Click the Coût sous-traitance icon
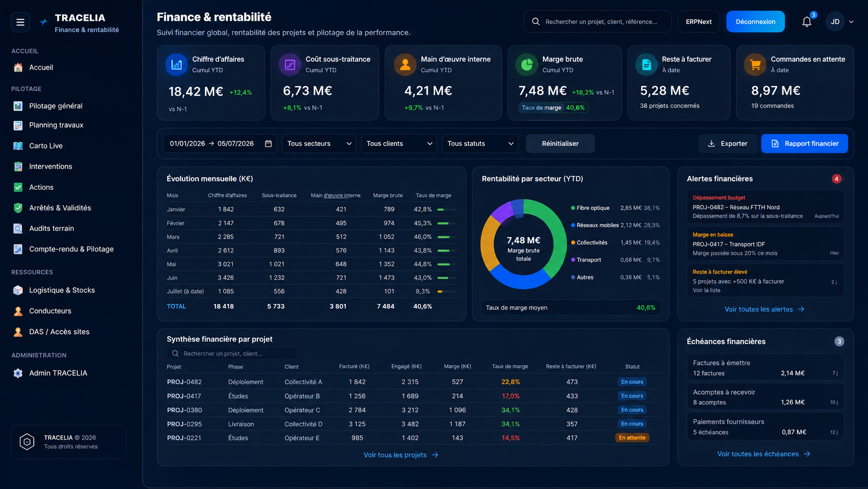This screenshot has height=489, width=868. [x=290, y=64]
